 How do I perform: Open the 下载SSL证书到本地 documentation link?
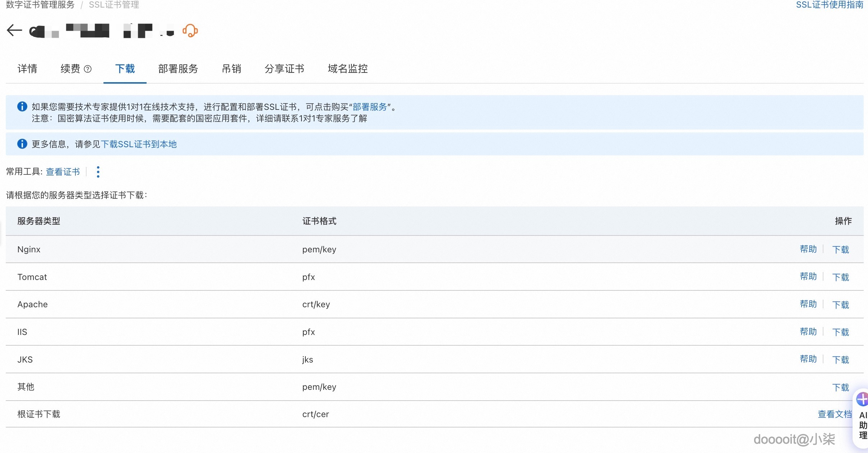(139, 144)
